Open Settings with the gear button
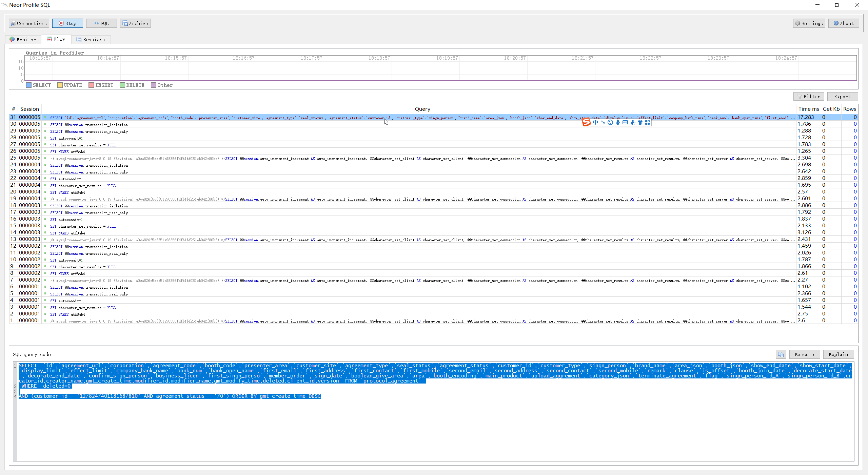868x475 pixels. (809, 23)
